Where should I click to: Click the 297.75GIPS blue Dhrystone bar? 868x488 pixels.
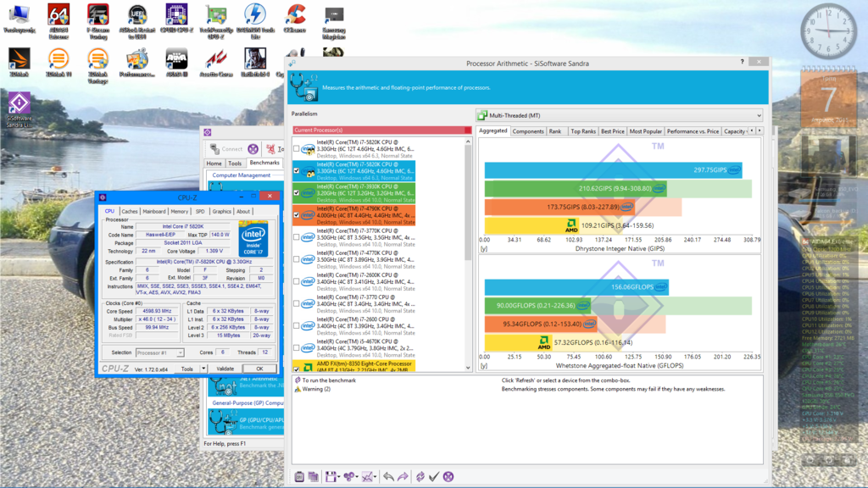[x=614, y=169]
